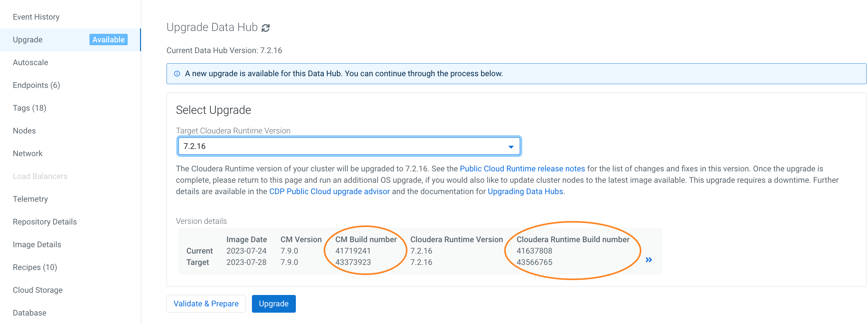Select Cloud Storage in the sidebar
The width and height of the screenshot is (868, 325).
tap(38, 290)
